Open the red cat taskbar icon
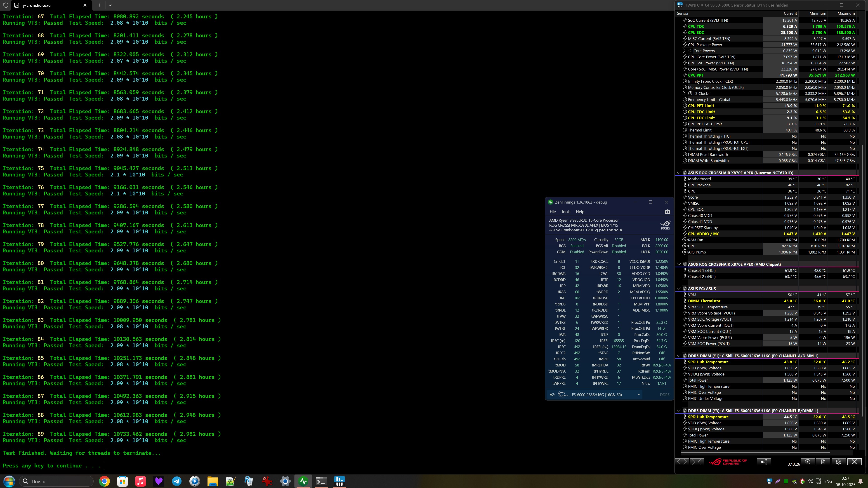The width and height of the screenshot is (868, 488). (267, 481)
